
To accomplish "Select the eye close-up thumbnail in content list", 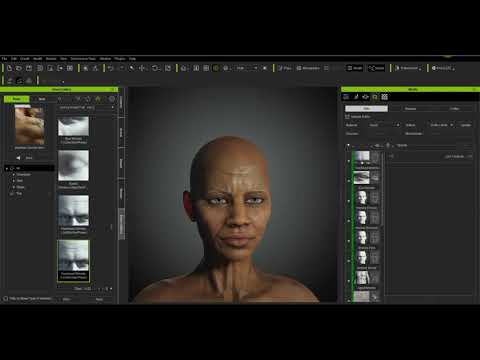I will [73, 165].
